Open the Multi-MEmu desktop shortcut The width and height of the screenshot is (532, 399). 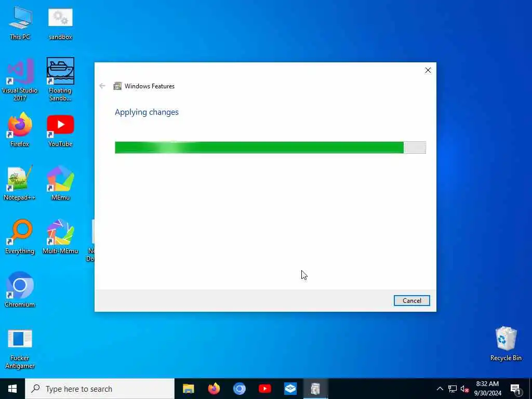coord(60,237)
